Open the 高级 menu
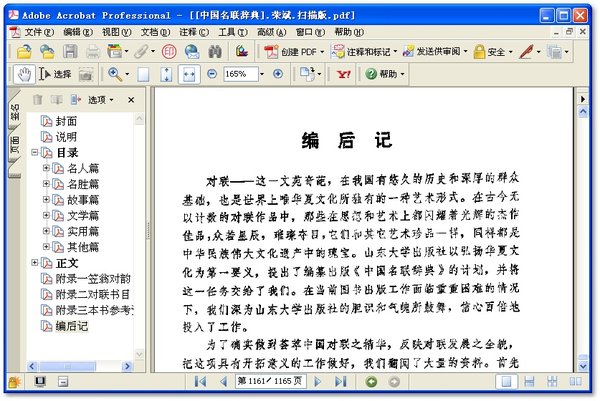The image size is (600, 401). [272, 32]
